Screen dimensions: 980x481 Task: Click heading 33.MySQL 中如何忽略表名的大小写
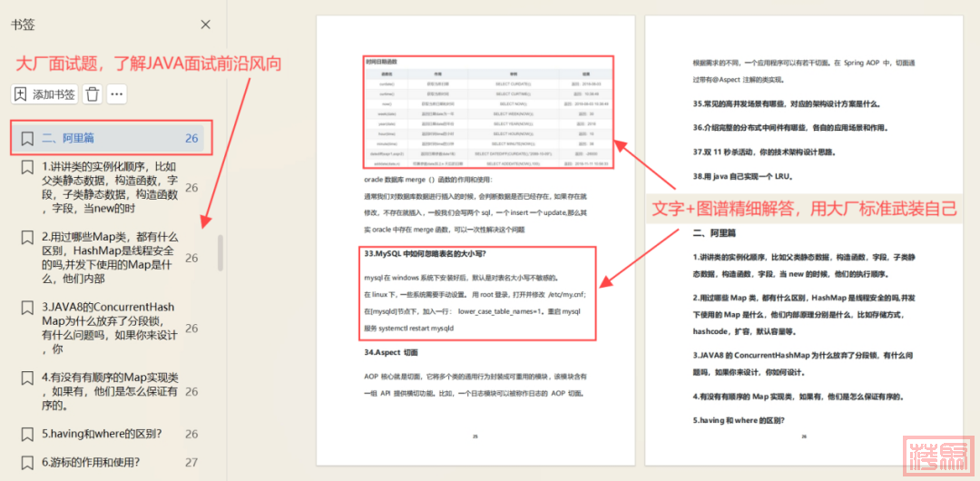pyautogui.click(x=425, y=253)
